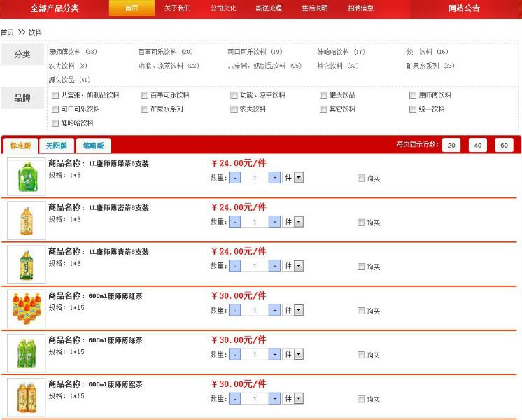
Task: Click quantity field for 600ml康师傅蜜茶
Action: pos(255,399)
